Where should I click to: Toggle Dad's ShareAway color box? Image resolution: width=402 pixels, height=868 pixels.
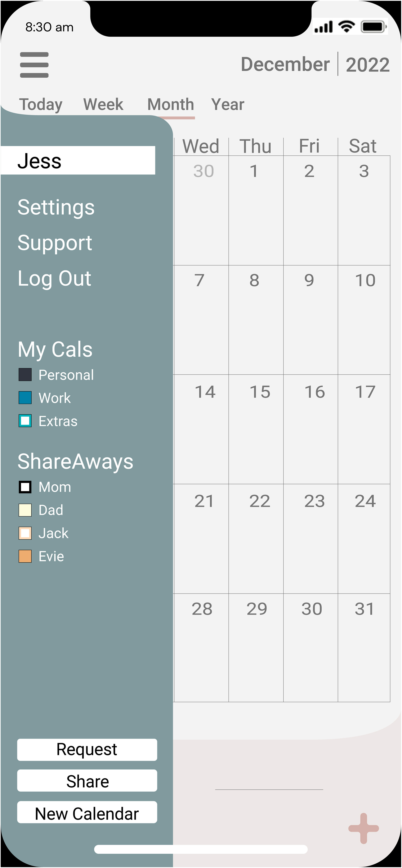pyautogui.click(x=25, y=510)
